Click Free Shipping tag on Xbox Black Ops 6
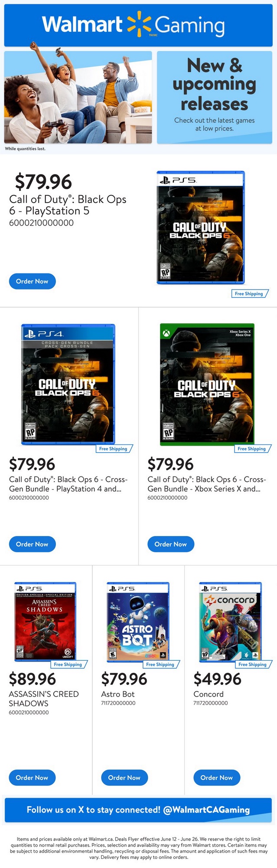 (251, 449)
